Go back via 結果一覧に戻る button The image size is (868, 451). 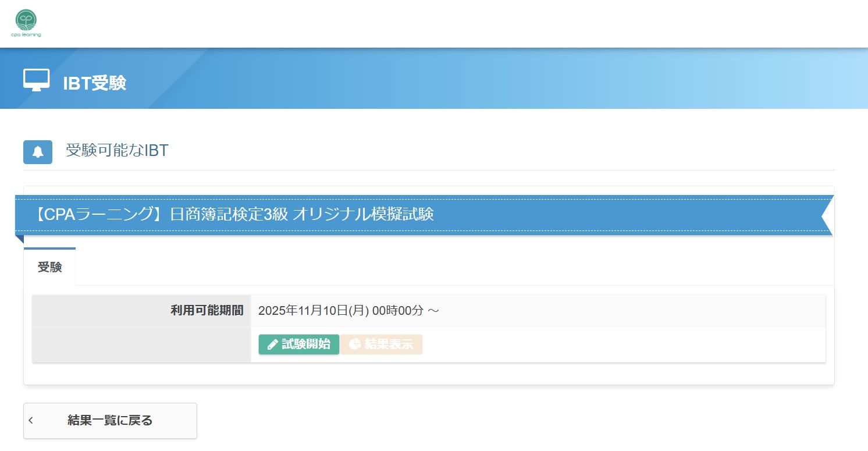(x=110, y=421)
